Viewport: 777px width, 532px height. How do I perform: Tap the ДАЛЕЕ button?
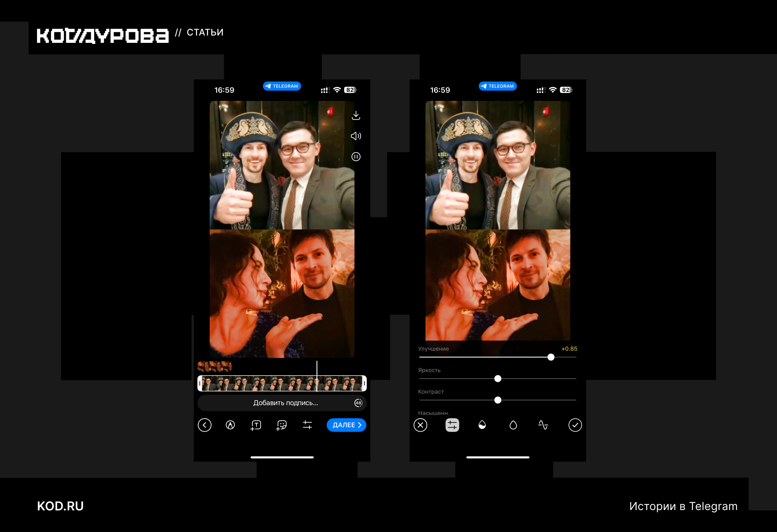pos(346,425)
